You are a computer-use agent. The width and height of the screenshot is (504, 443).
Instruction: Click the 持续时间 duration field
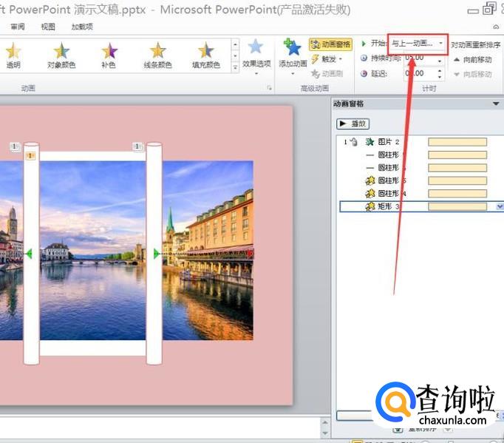(x=420, y=58)
